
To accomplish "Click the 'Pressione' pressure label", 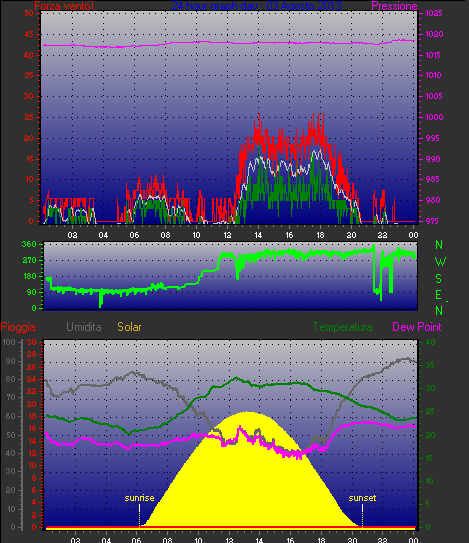I will [x=394, y=6].
